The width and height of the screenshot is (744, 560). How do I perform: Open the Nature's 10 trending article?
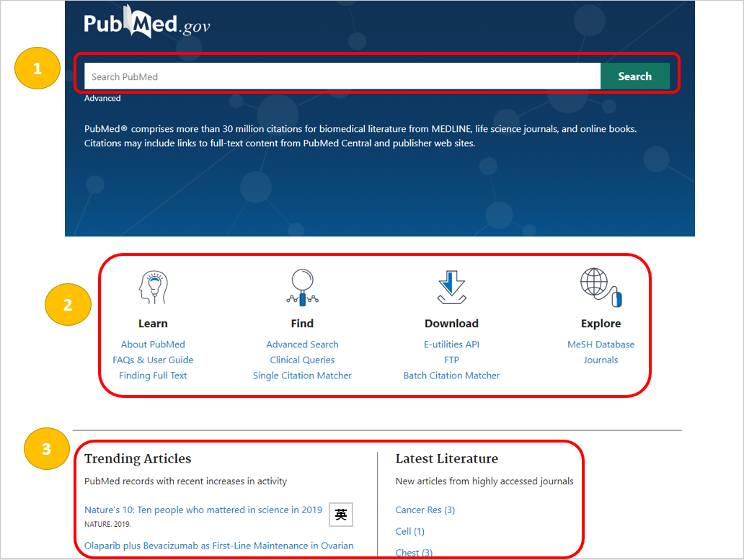click(203, 510)
